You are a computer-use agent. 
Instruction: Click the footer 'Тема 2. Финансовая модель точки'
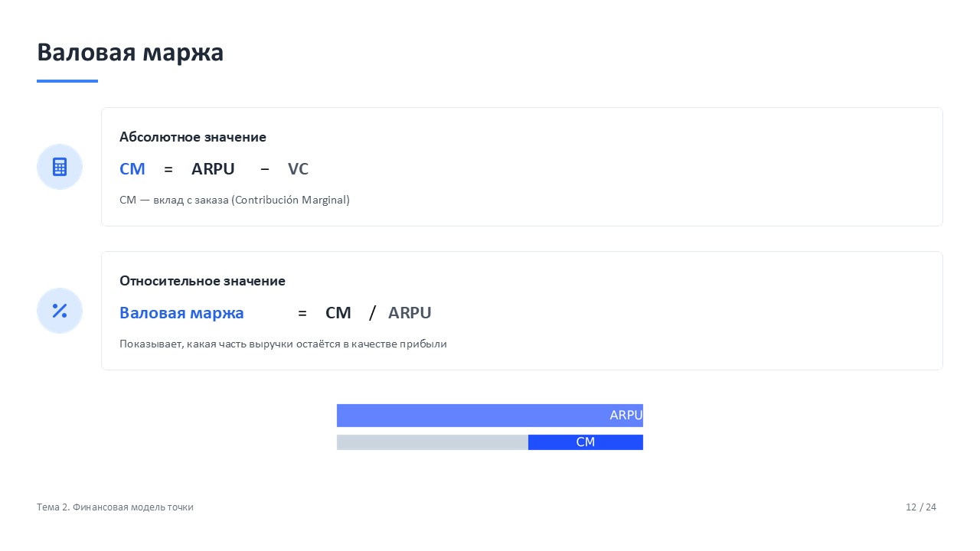pyautogui.click(x=115, y=507)
